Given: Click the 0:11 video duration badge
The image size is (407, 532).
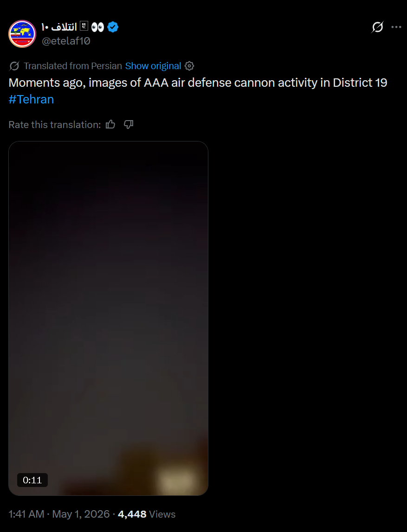Looking at the screenshot, I should 32,480.
